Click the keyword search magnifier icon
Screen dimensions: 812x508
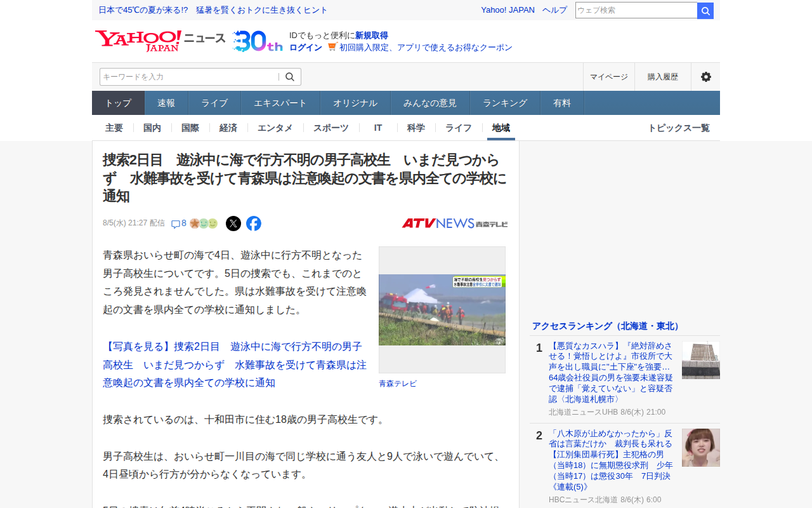pos(290,77)
